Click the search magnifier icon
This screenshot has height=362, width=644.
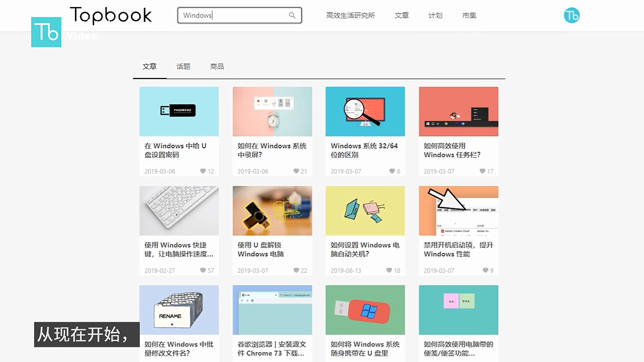[292, 16]
